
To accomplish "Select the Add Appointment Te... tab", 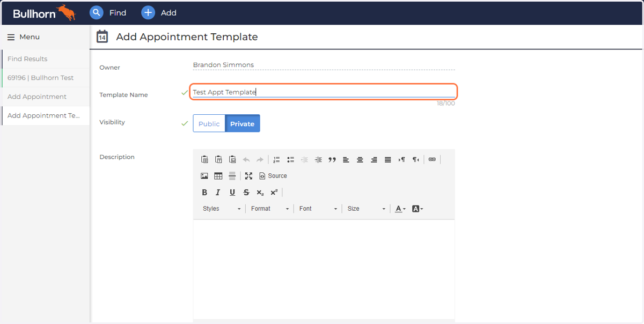I will (46, 115).
